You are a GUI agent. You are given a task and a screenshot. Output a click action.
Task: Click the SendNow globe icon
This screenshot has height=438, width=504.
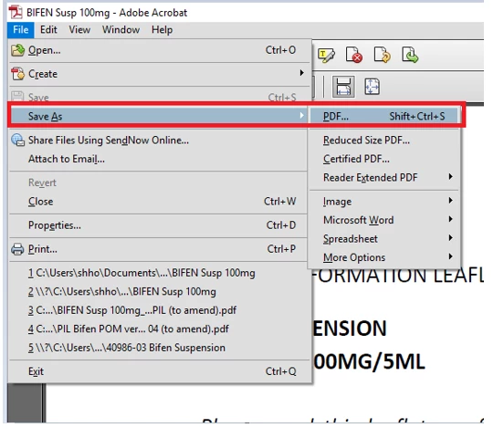pos(17,141)
